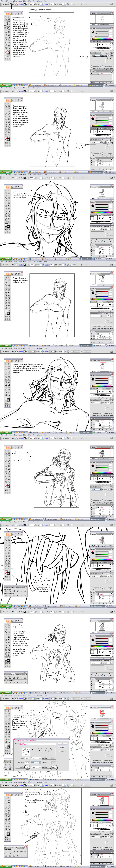This screenshot has width=116, height=868.
Task: Open Effect menu in topmost Illustrator screenshot
Action: click(x=29, y=1)
